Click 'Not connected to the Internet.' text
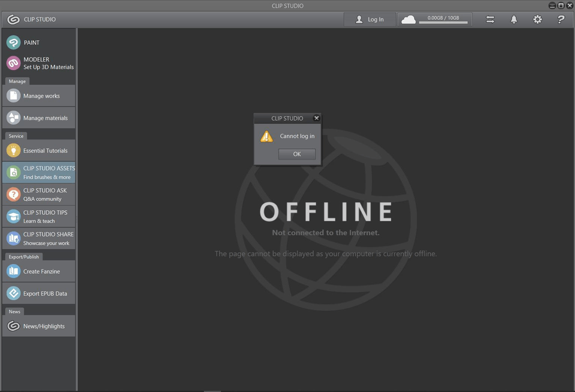The image size is (575, 392). pos(326,233)
